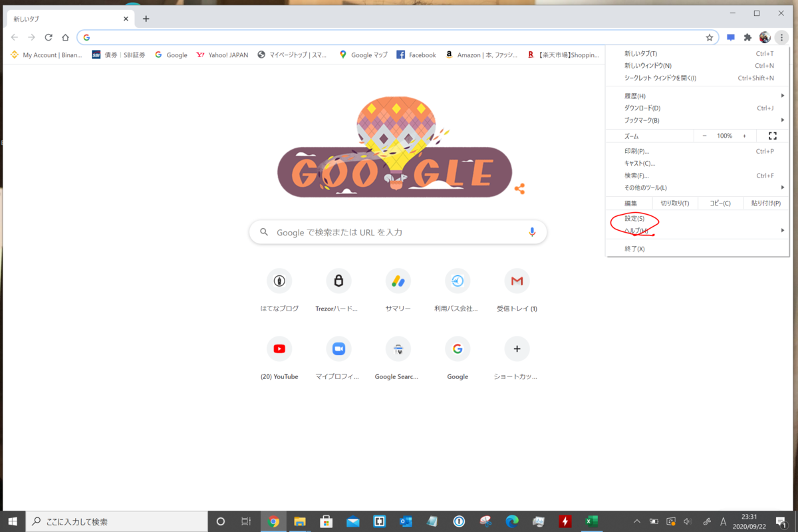Go to the home page icon

click(x=65, y=37)
